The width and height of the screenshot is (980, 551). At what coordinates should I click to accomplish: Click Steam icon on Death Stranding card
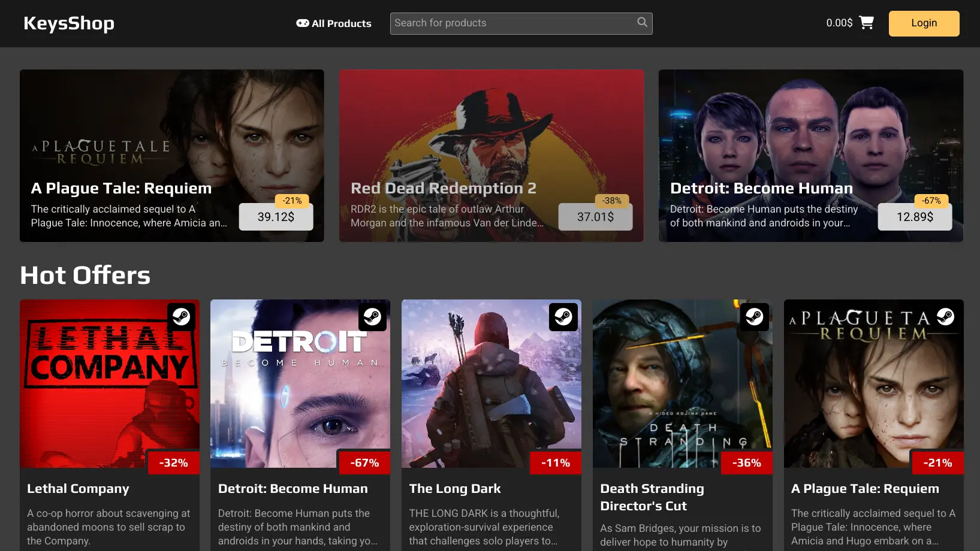[x=754, y=316]
